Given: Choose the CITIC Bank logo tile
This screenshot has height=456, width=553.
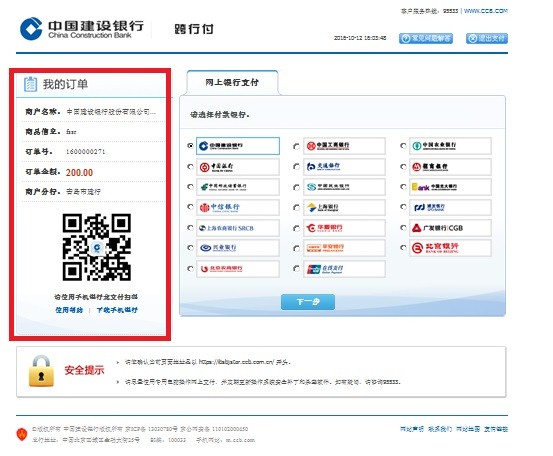Looking at the screenshot, I should (x=238, y=207).
